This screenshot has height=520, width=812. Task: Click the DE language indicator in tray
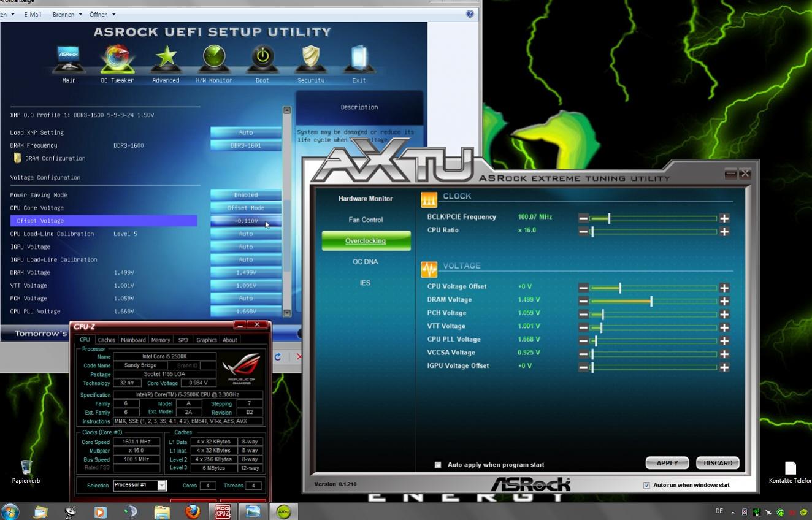pos(719,511)
